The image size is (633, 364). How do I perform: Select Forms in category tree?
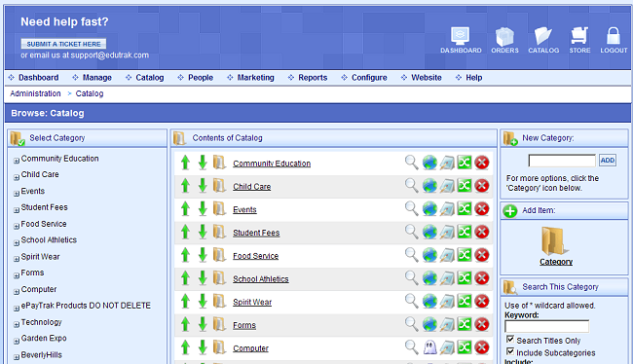32,273
